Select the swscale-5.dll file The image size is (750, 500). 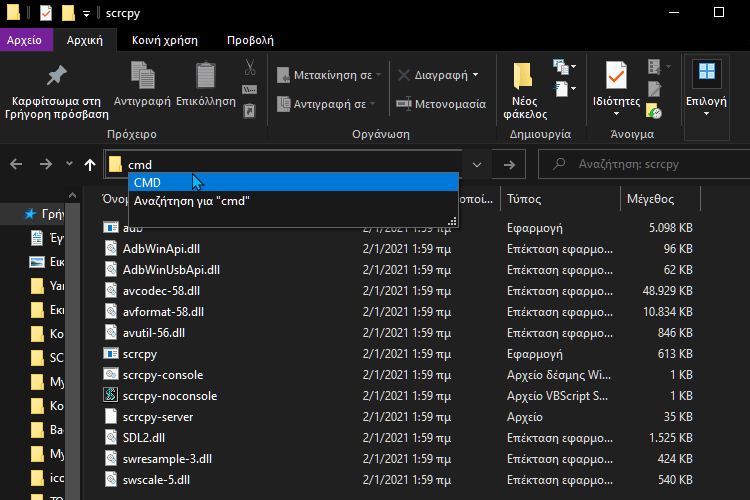click(156, 480)
